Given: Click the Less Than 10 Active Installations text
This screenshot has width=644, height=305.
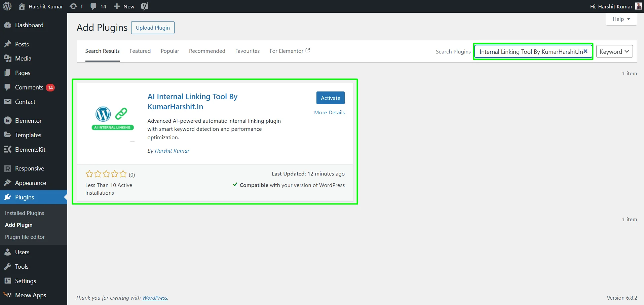Looking at the screenshot, I should (109, 189).
